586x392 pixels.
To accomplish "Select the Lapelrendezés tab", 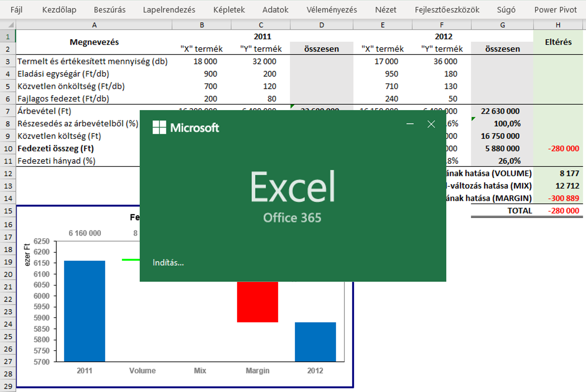I will point(169,10).
